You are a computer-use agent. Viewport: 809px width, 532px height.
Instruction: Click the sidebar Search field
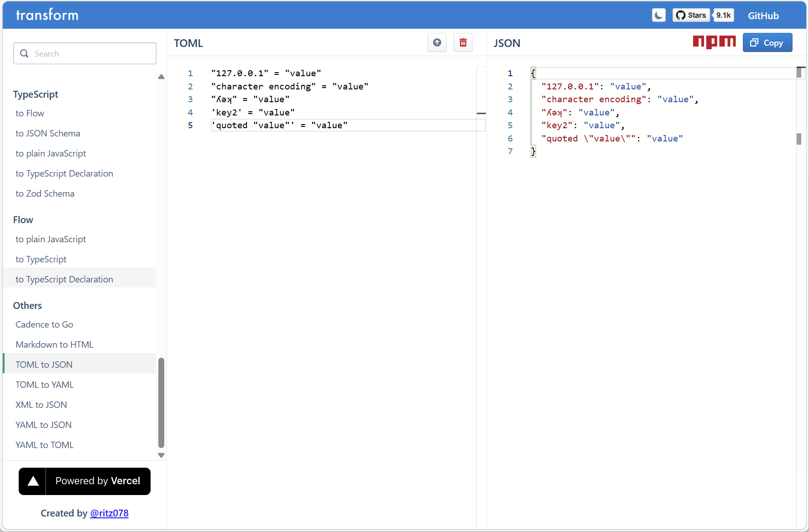click(85, 54)
